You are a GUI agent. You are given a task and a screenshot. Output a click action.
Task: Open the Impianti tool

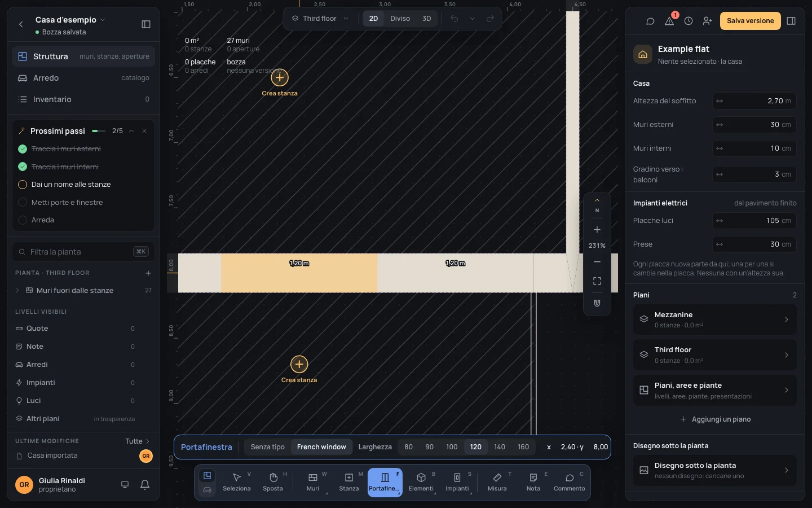click(x=457, y=483)
